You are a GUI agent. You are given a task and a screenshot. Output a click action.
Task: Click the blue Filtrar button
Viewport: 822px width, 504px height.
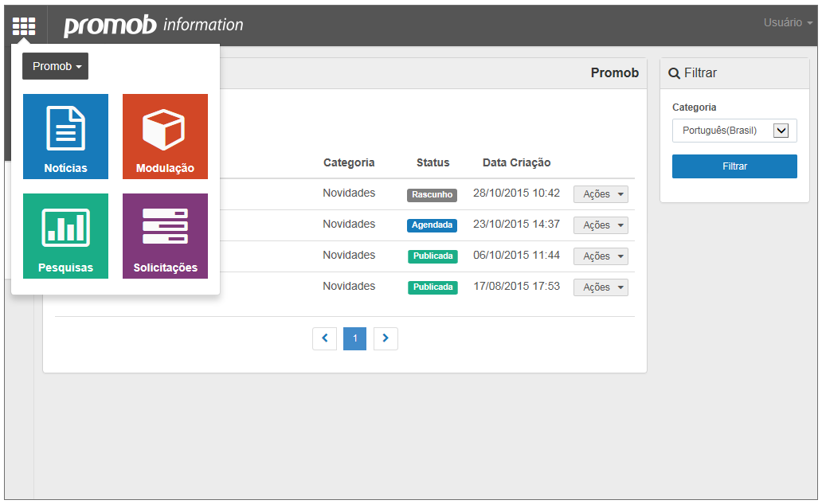tap(734, 166)
